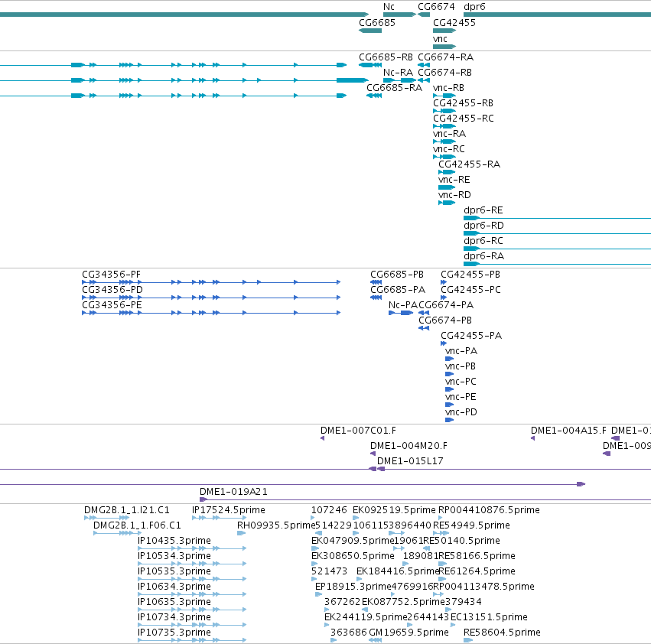The width and height of the screenshot is (651, 644).
Task: Click protein CG6685-PB
Action: click(x=397, y=275)
